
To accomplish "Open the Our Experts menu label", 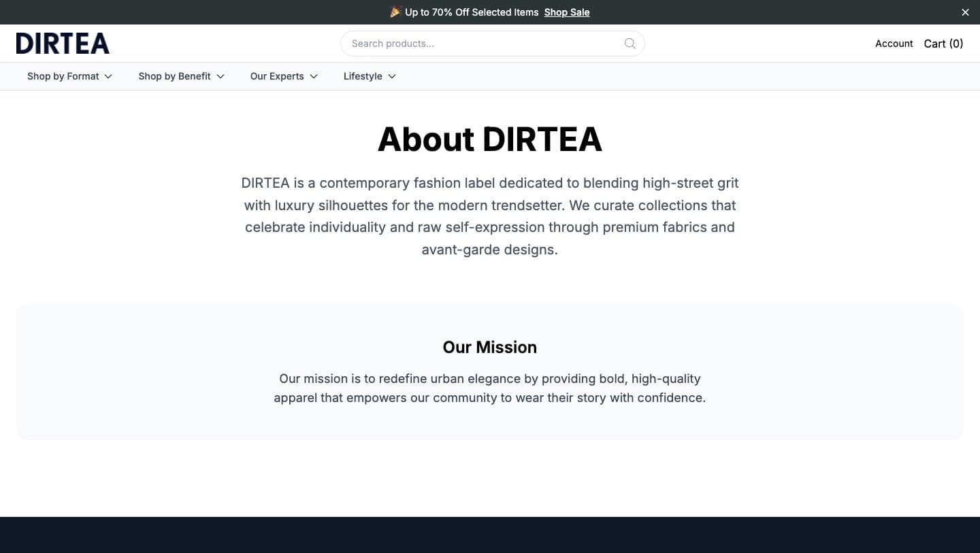I will 277,76.
